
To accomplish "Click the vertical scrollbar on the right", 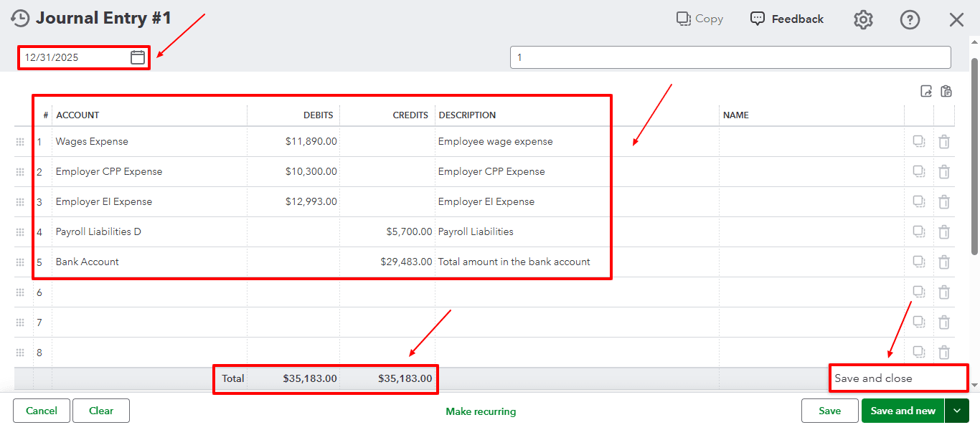I will [x=974, y=156].
